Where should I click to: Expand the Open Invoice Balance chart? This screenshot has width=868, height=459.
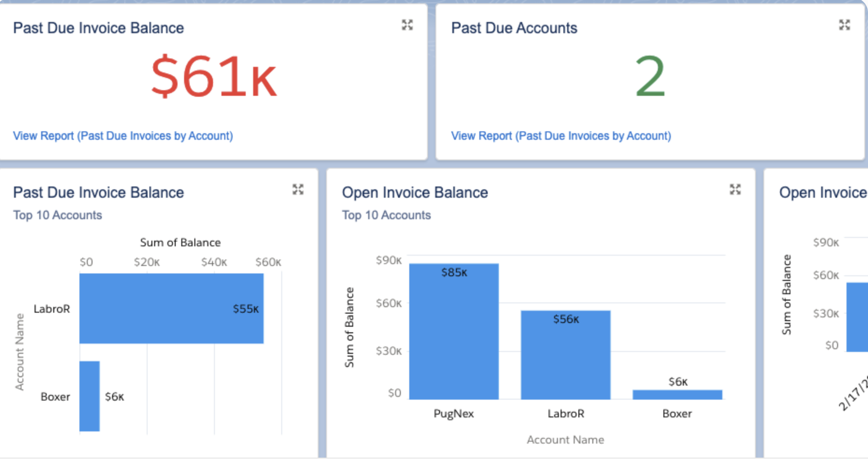click(x=735, y=189)
